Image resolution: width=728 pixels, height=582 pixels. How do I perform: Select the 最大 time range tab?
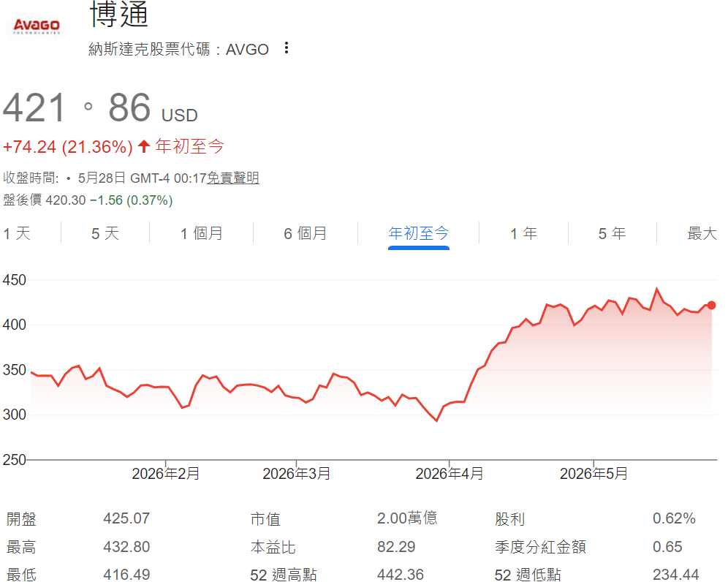pyautogui.click(x=702, y=233)
